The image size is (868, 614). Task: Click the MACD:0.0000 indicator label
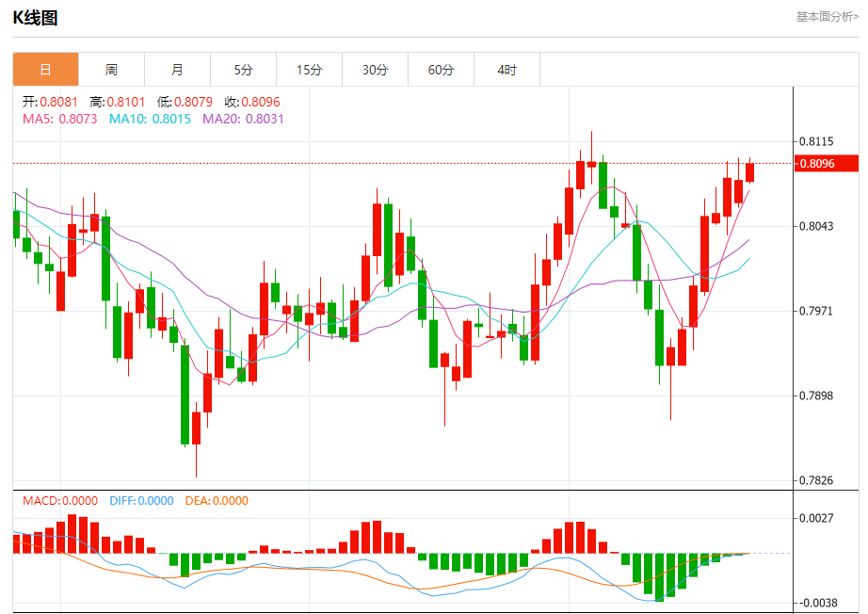click(60, 500)
